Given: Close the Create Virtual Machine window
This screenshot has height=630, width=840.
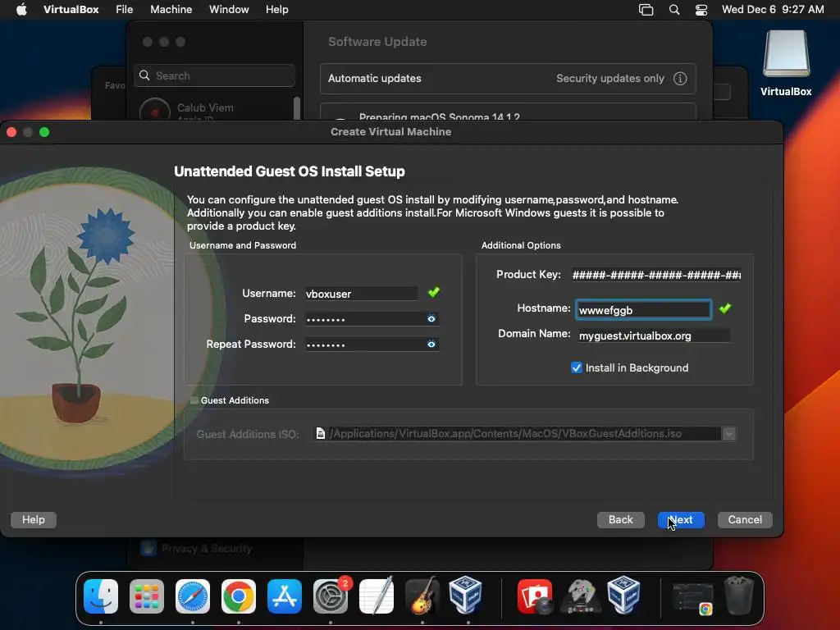Looking at the screenshot, I should tap(11, 132).
